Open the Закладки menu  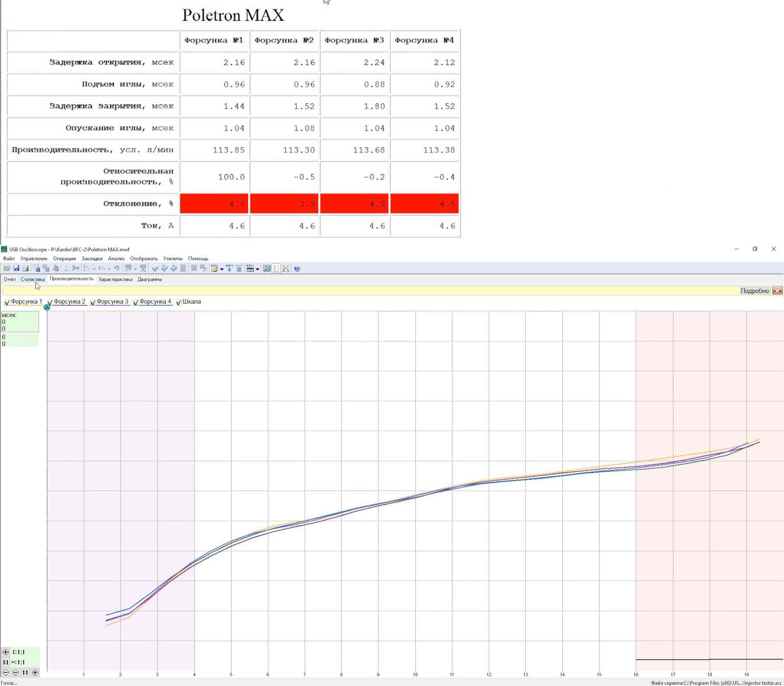point(92,259)
